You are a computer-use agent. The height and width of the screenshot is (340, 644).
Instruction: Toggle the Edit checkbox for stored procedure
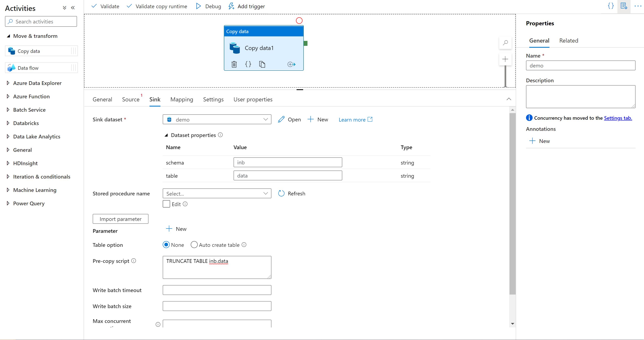[167, 204]
